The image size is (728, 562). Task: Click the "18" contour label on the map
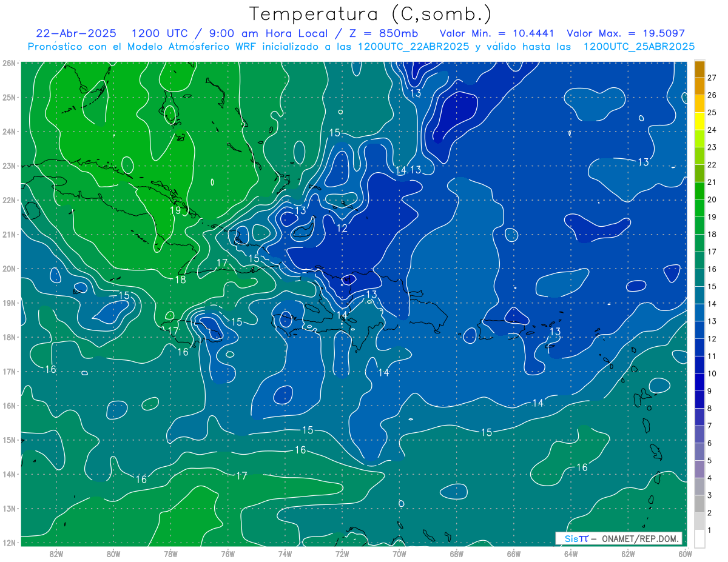point(181,279)
